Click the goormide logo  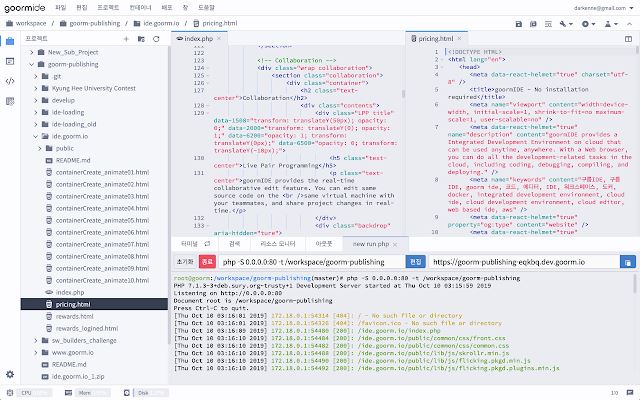tap(24, 8)
